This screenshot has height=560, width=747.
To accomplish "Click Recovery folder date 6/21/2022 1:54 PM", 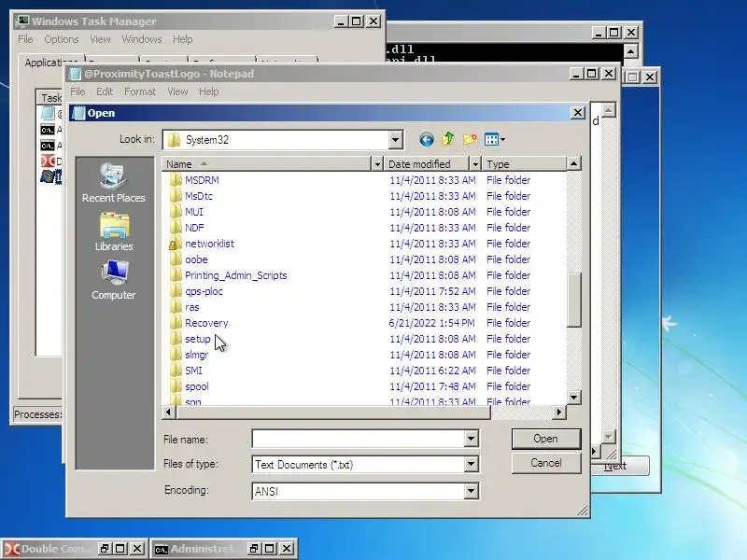I will [x=432, y=323].
